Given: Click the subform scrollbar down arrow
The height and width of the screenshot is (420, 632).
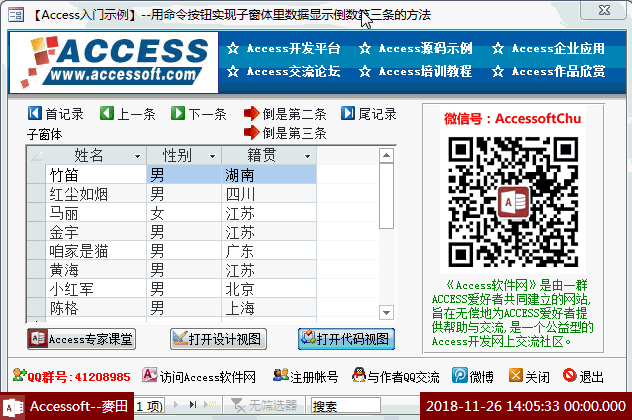Looking at the screenshot, I should (387, 309).
